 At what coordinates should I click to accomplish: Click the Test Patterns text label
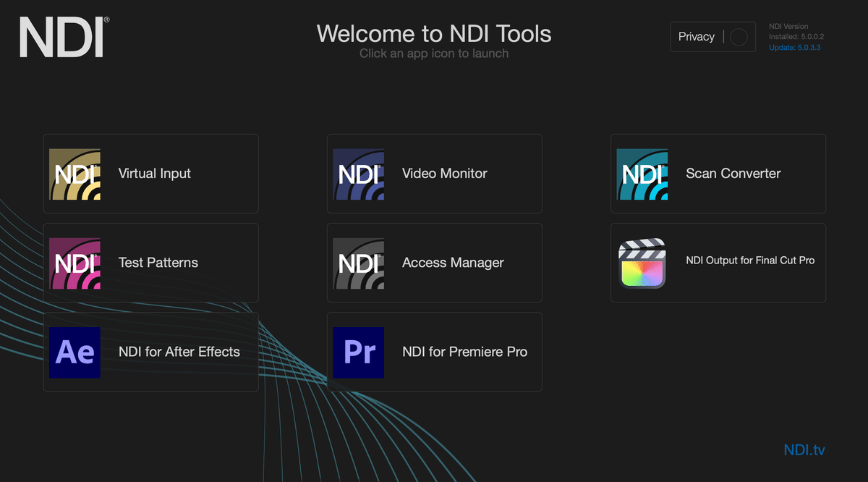158,263
